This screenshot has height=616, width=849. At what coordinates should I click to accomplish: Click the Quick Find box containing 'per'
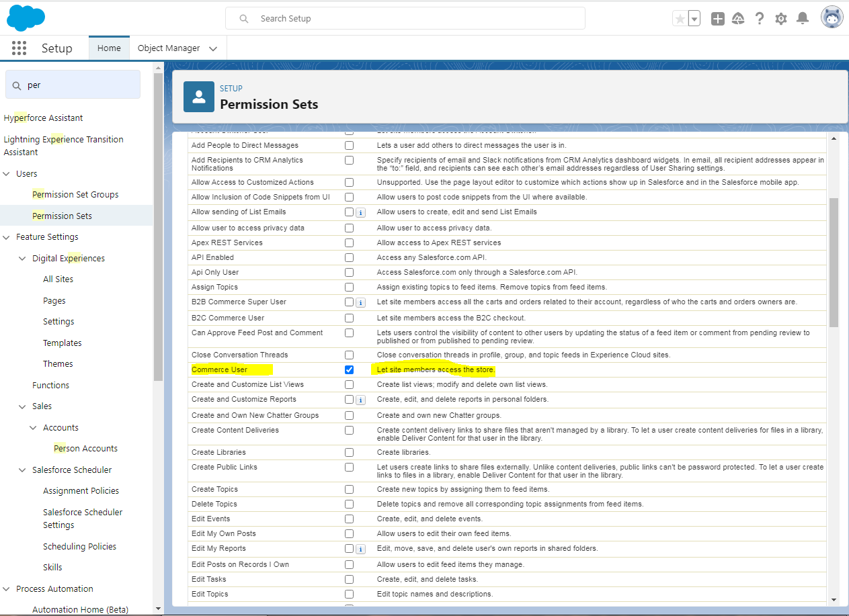coord(73,85)
